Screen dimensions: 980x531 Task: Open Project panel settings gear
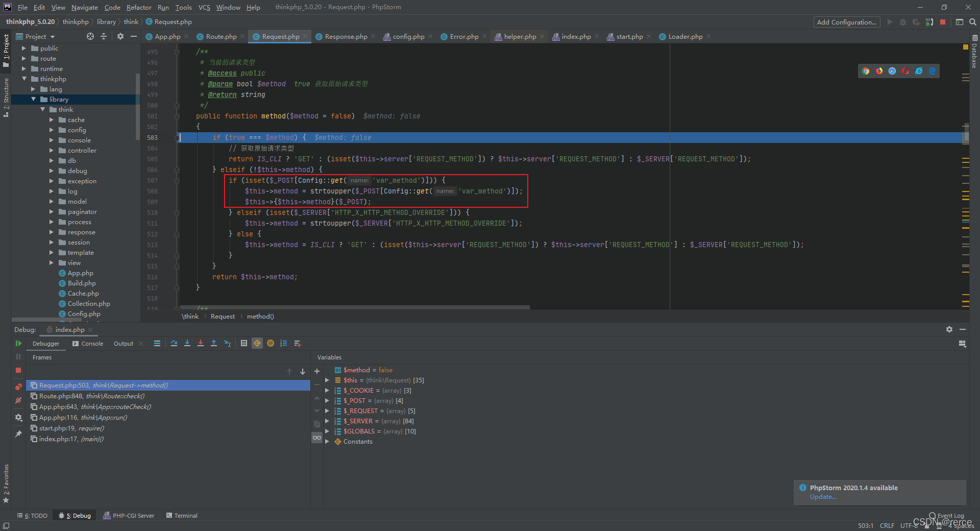120,36
